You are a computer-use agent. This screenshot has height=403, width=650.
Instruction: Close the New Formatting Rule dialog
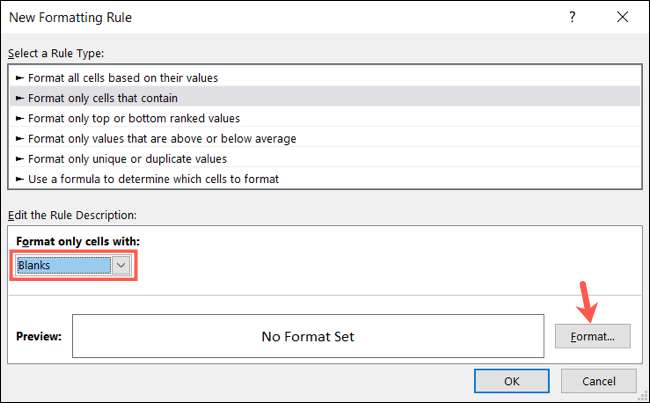(621, 17)
